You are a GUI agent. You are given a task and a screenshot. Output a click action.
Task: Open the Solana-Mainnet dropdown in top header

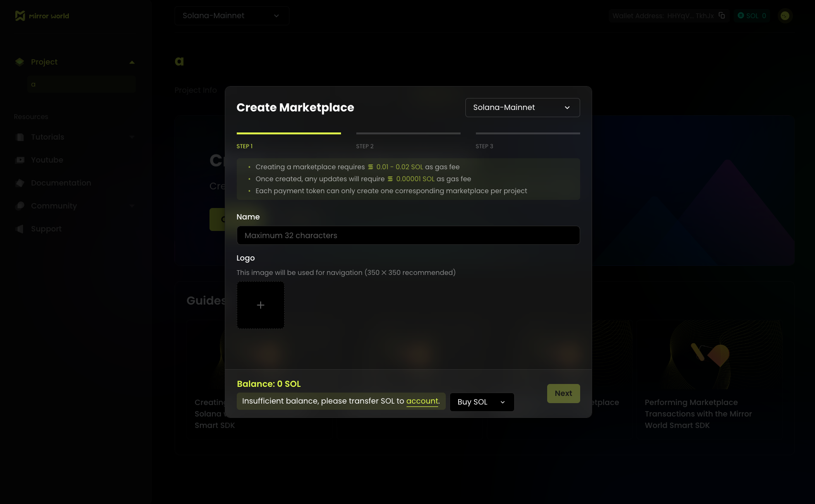point(232,16)
